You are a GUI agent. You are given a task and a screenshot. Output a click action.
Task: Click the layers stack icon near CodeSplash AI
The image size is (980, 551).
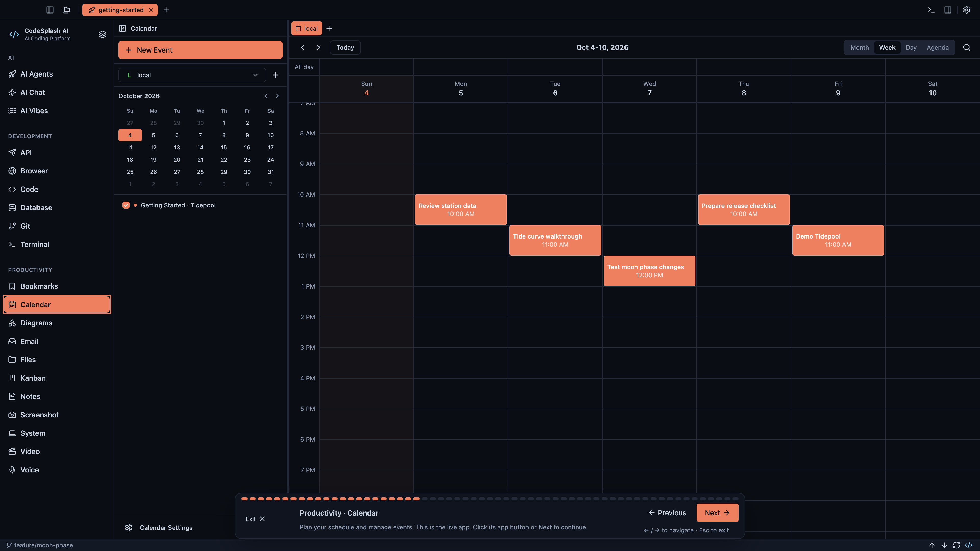pyautogui.click(x=102, y=34)
